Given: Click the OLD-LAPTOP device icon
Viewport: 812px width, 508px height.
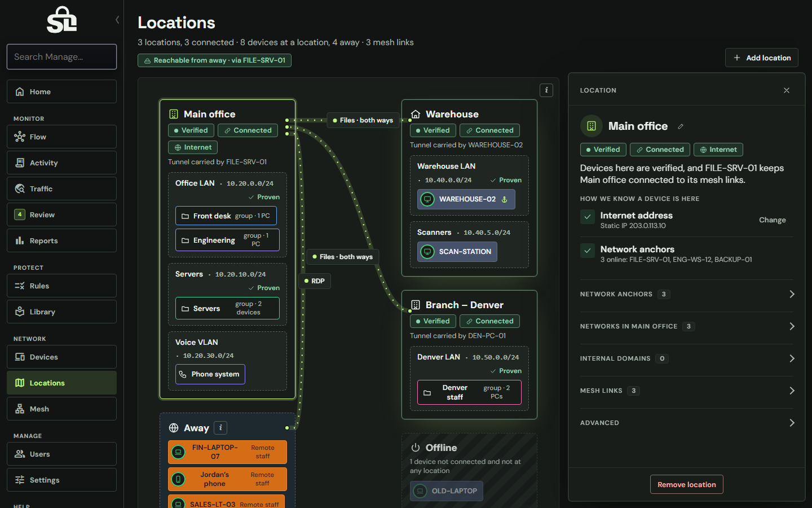Looking at the screenshot, I should 420,491.
